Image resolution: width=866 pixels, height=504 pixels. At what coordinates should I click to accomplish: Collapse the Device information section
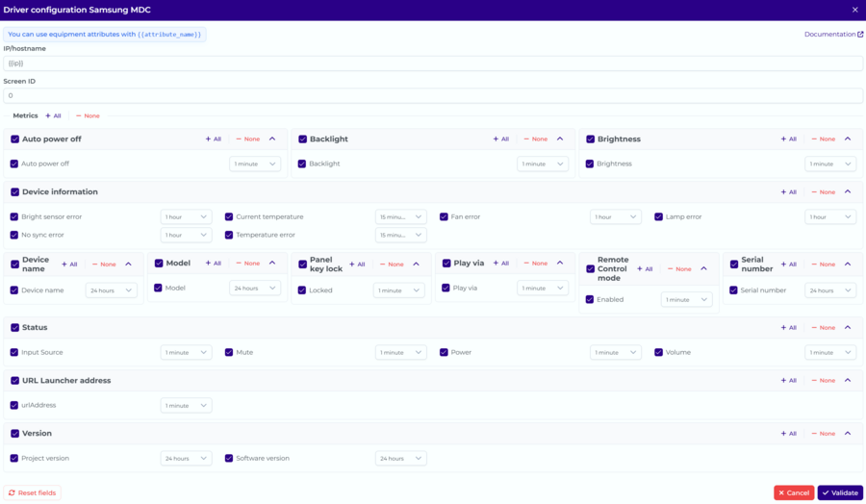click(x=848, y=191)
